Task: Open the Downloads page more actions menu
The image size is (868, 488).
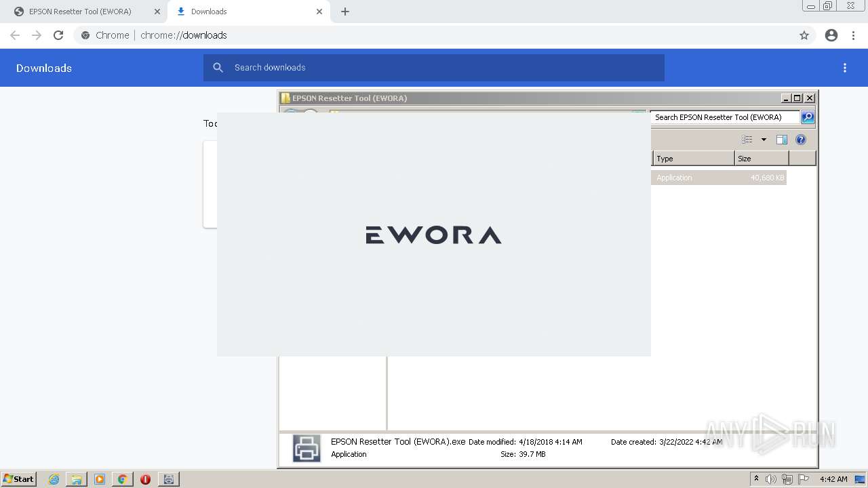Action: tap(845, 68)
